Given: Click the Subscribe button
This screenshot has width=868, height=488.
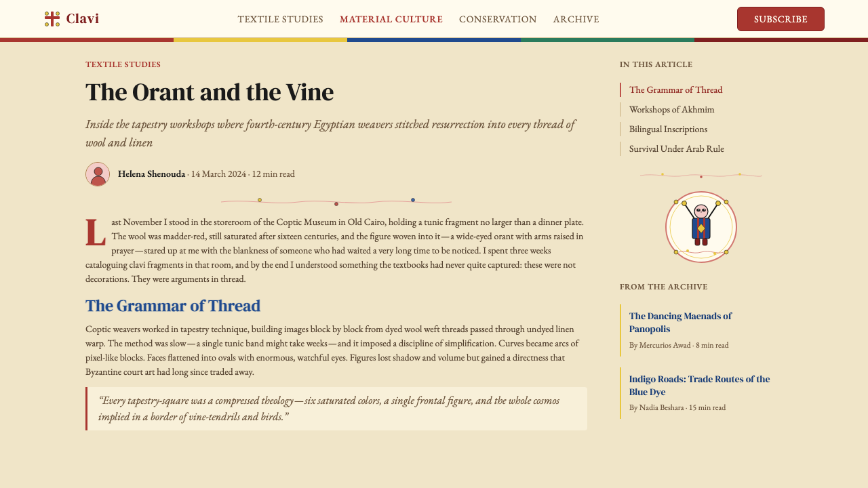Looking at the screenshot, I should (x=781, y=19).
